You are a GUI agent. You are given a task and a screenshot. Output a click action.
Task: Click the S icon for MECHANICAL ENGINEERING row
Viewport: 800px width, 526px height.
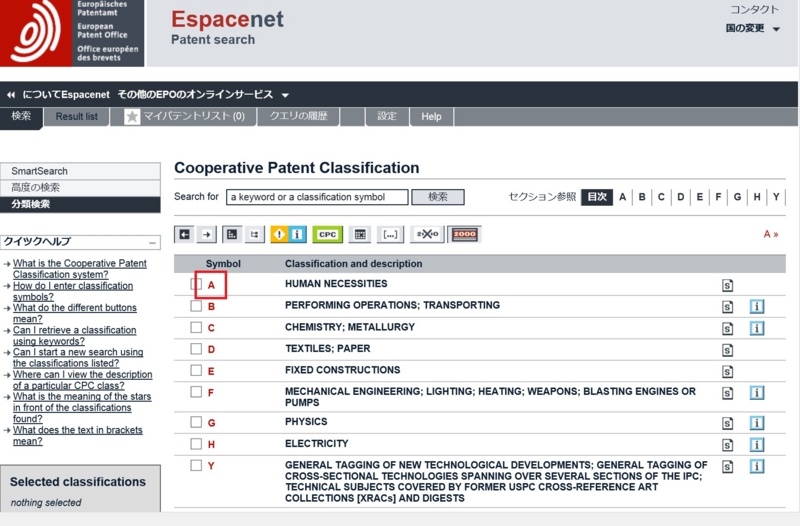coord(728,393)
